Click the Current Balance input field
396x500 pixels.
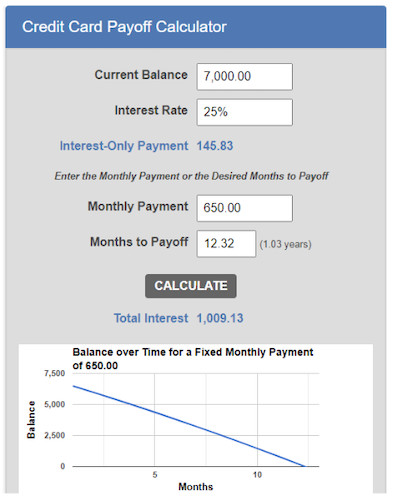(245, 77)
